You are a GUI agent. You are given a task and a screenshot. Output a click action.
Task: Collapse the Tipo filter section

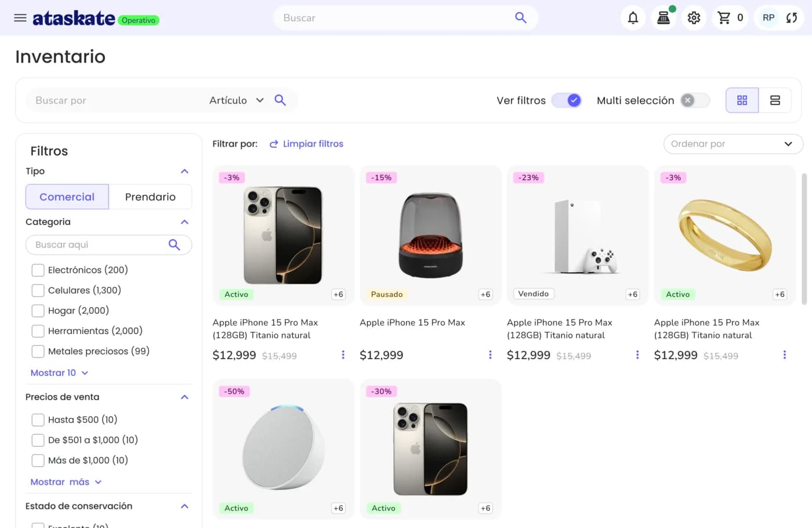(184, 171)
